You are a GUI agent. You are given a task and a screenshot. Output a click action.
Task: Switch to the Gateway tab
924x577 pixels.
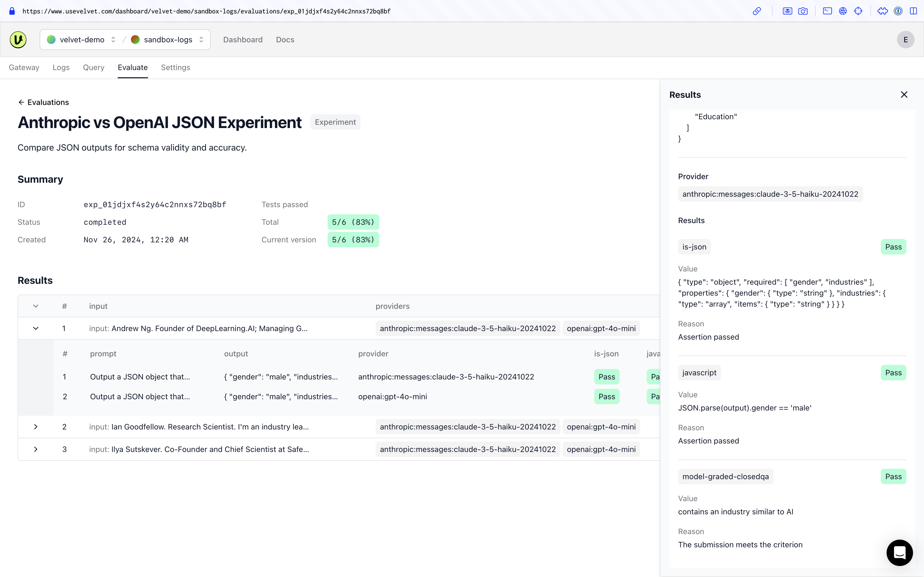coord(24,67)
